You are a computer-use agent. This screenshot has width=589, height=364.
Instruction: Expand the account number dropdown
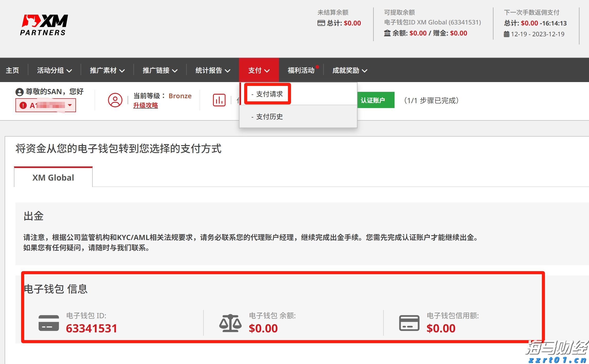coord(70,105)
